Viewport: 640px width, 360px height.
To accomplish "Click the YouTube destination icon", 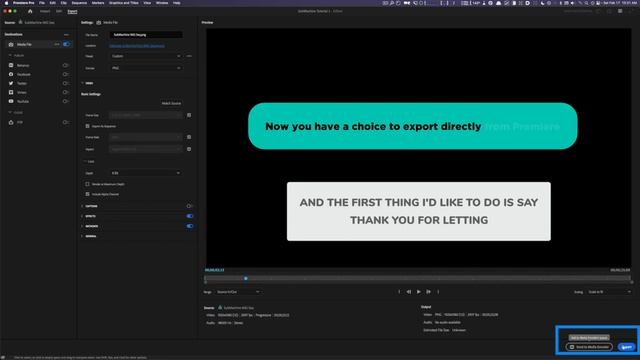I will (11, 101).
